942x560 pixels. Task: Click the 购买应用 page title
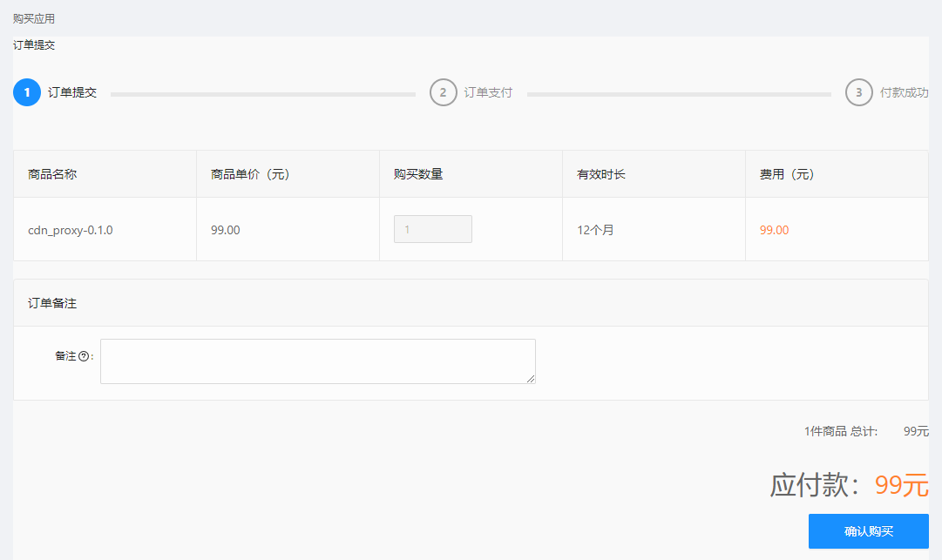[34, 18]
